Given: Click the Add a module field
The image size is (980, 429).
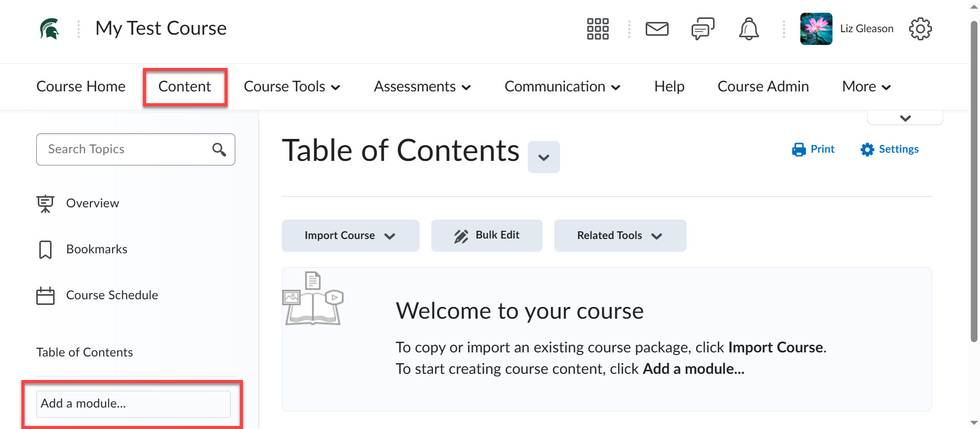Looking at the screenshot, I should 133,403.
